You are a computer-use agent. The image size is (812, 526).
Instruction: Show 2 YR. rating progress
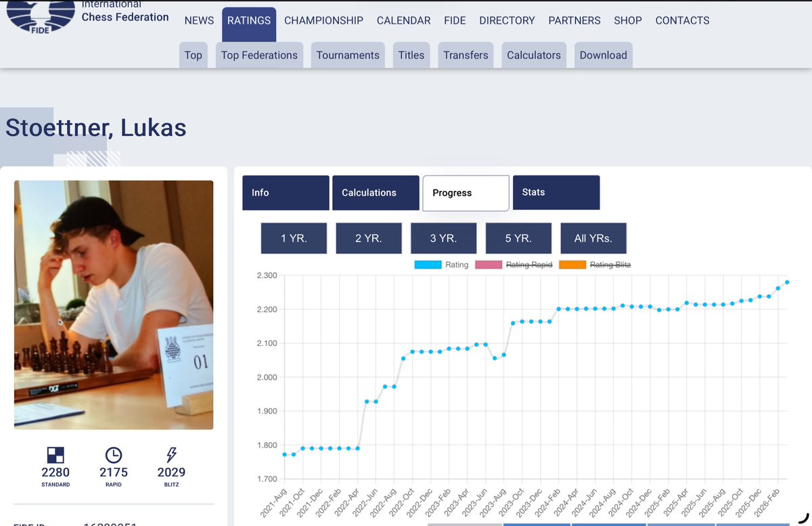[x=369, y=238]
